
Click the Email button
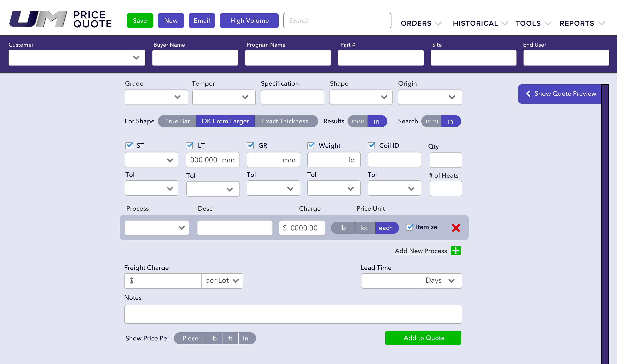pyautogui.click(x=202, y=21)
